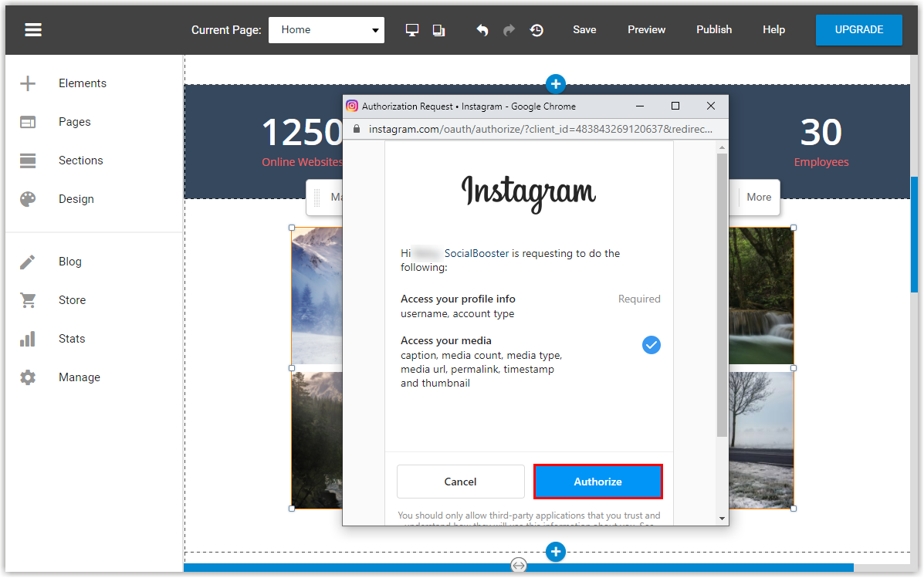
Task: Click the popup scrollbar down arrow
Action: point(722,519)
